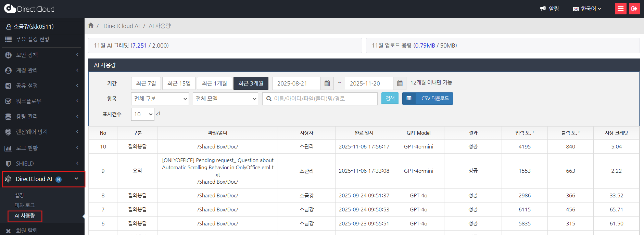
Task: Open the 전체 모델 model dropdown
Action: (x=225, y=99)
